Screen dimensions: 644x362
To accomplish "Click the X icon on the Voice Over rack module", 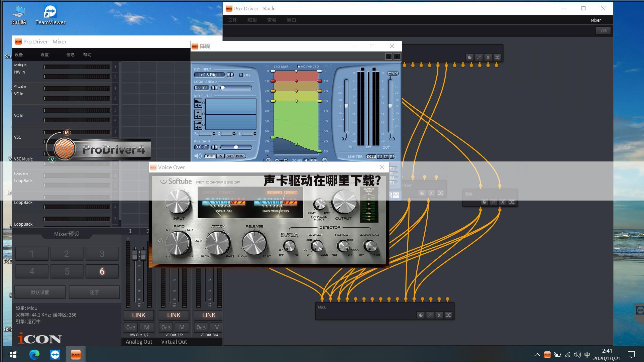I will [x=431, y=193].
